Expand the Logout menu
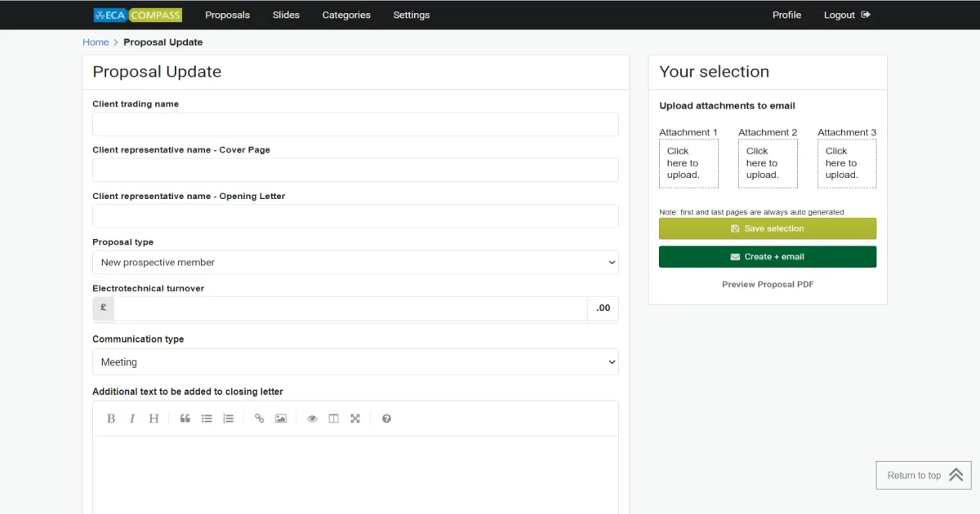 pos(846,15)
